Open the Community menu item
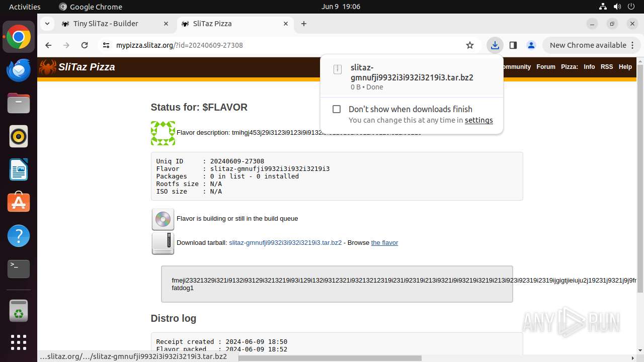 coord(516,67)
